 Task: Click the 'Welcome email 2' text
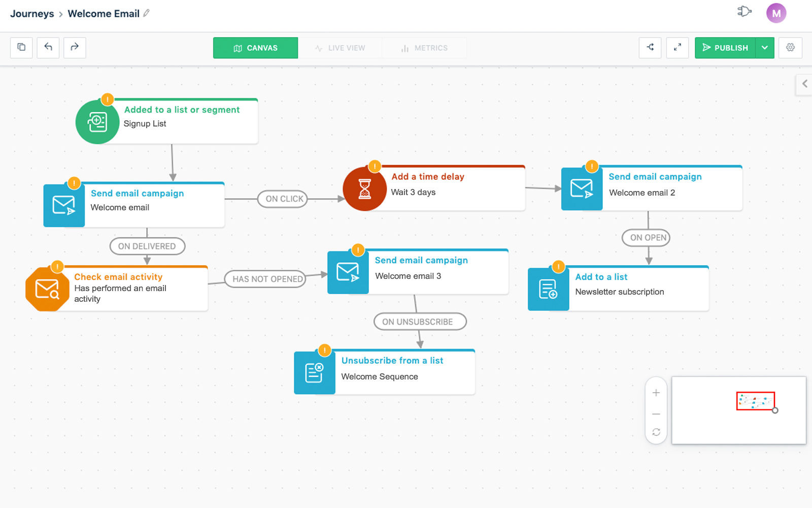pos(642,193)
